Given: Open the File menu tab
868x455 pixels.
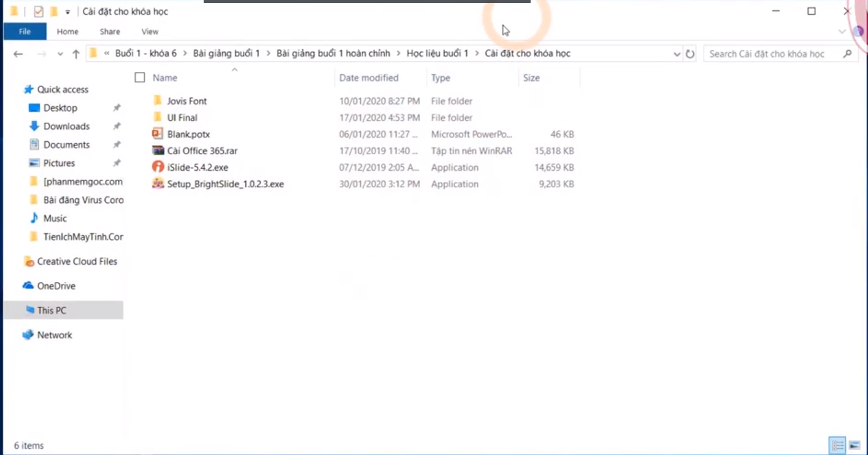Looking at the screenshot, I should [25, 31].
